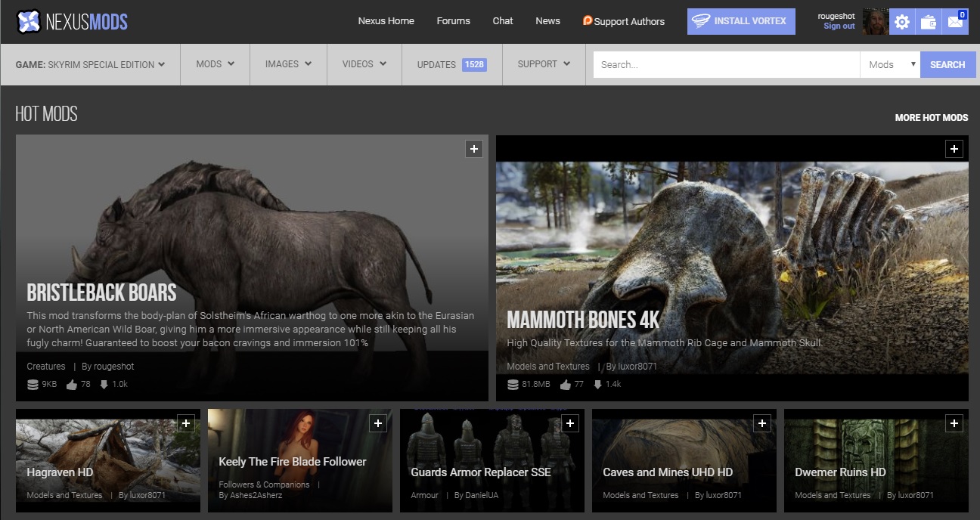The image size is (980, 520).
Task: Expand the Mods dropdown menu
Action: tap(215, 64)
